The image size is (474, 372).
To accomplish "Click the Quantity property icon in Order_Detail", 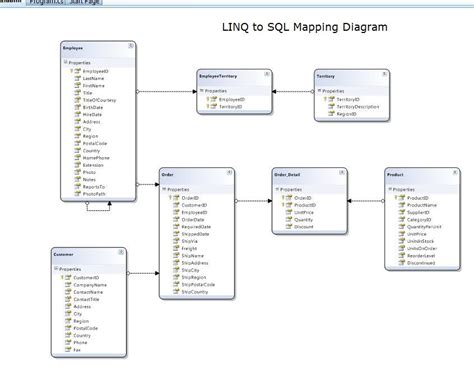I will coord(289,219).
